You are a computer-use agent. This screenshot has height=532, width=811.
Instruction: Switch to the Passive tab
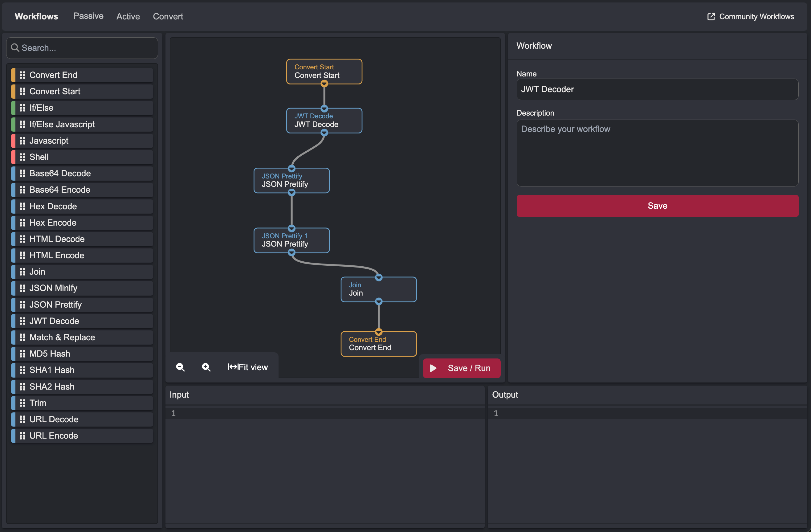click(x=88, y=16)
